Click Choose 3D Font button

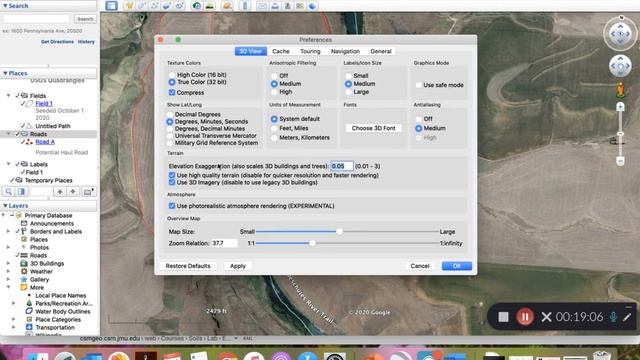pos(373,128)
